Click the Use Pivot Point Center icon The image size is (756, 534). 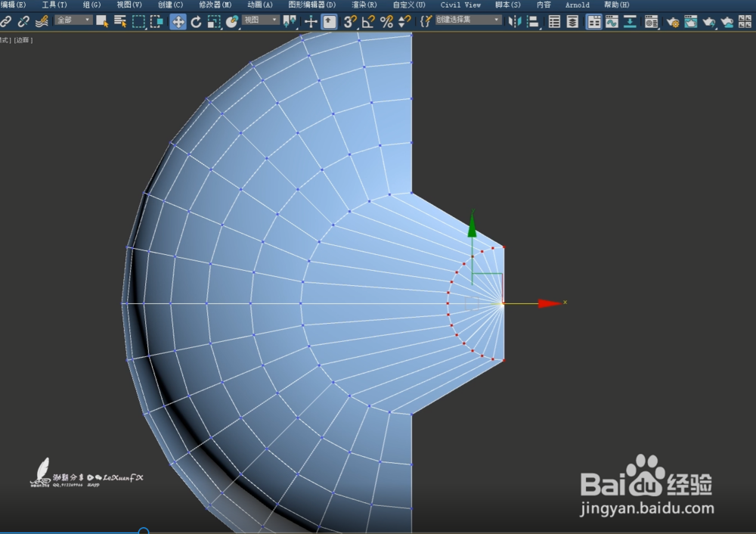[290, 21]
